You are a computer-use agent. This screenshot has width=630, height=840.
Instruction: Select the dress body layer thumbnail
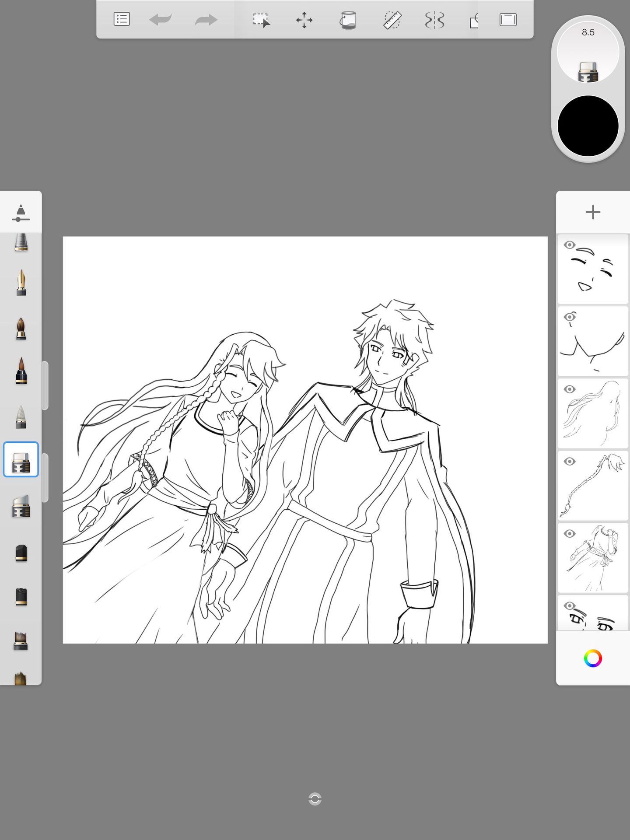tap(593, 558)
